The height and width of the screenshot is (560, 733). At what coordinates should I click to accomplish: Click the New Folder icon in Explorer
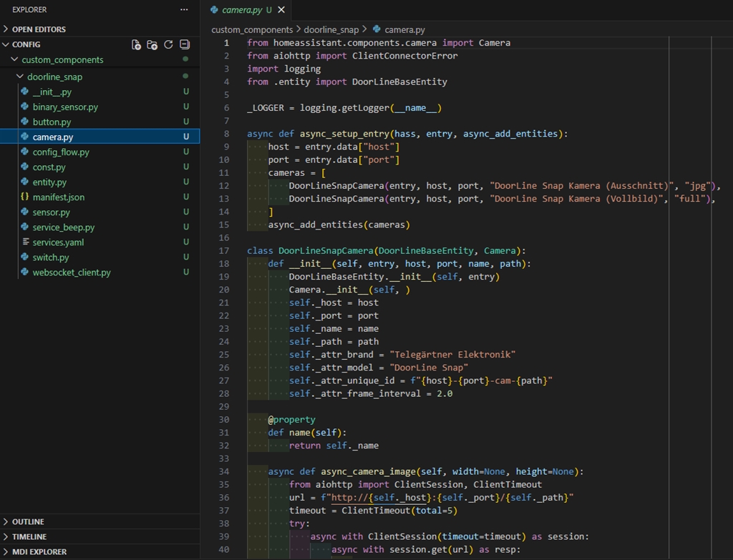pos(152,44)
